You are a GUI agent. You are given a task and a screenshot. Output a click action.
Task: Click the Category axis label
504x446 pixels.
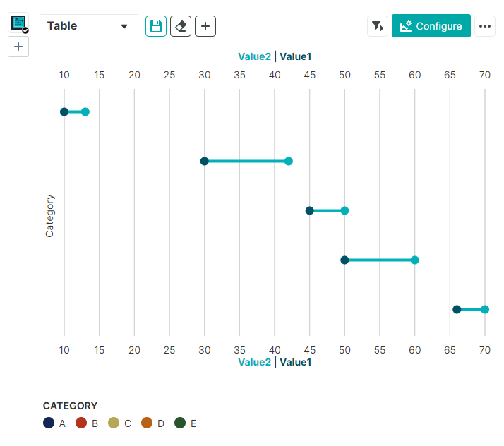(49, 215)
